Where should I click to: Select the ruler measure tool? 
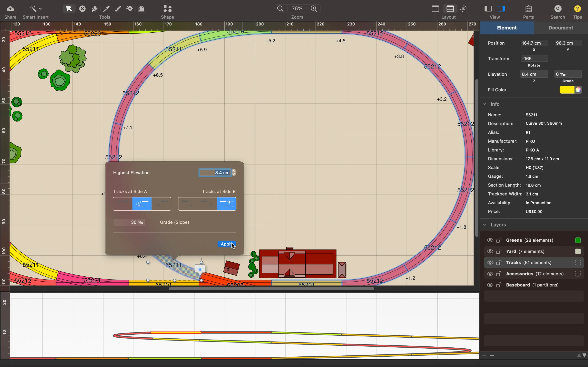click(118, 9)
